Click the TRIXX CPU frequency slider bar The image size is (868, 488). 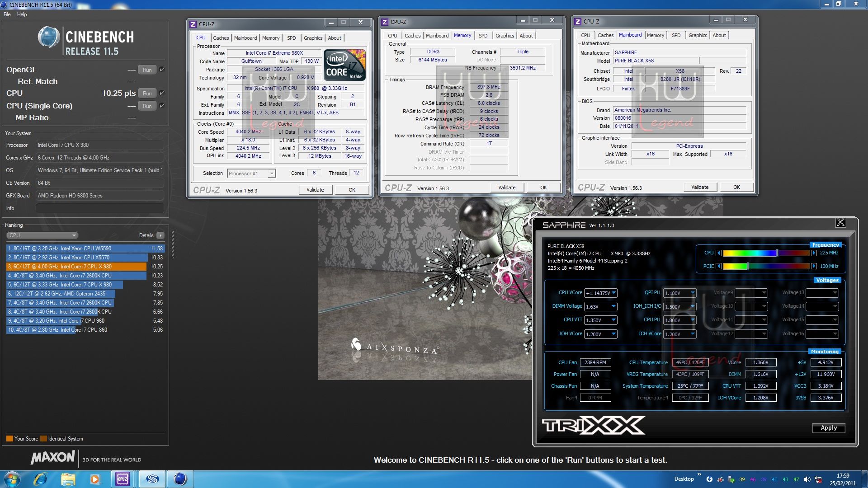point(766,253)
